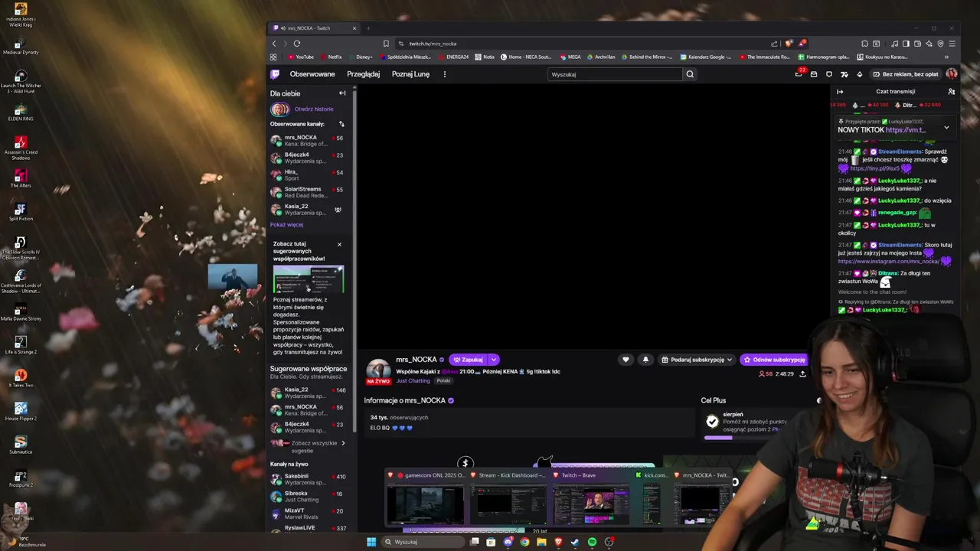This screenshot has height=551, width=980.
Task: Open Otwórz historie link
Action: coord(314,109)
